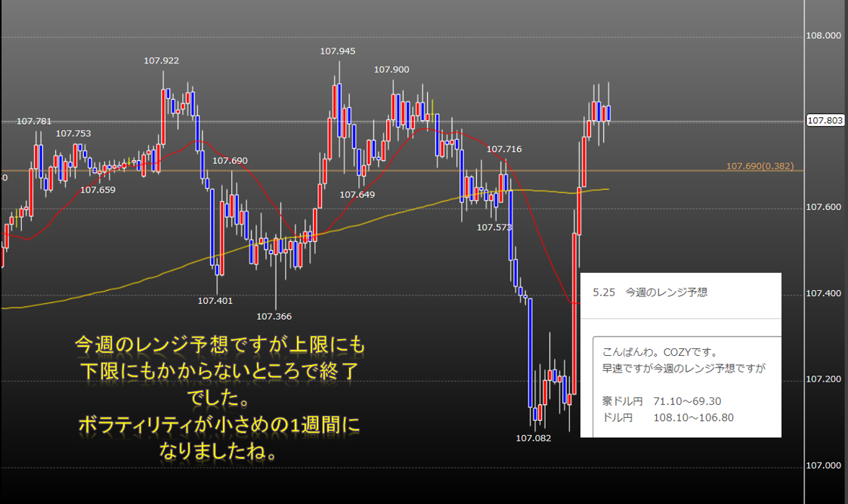Click the price label 107.649
This screenshot has height=504, width=848.
click(357, 195)
